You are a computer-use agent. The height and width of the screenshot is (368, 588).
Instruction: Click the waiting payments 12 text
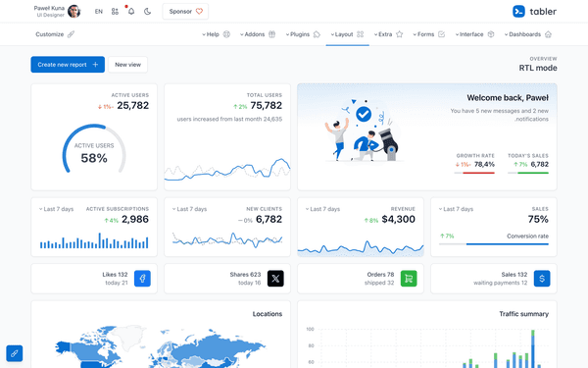tap(500, 283)
